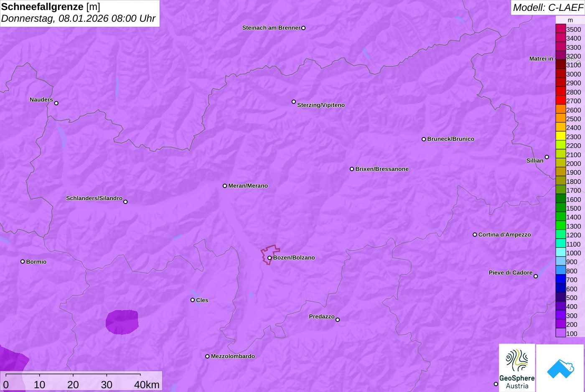Screen dimensions: 585x392
Task: Click the Bruneck/Brunico label text
Action: pyautogui.click(x=451, y=139)
